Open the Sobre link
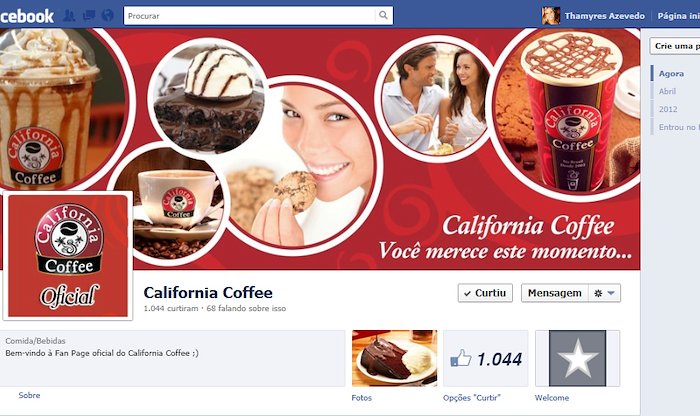700x416 pixels. [x=29, y=395]
